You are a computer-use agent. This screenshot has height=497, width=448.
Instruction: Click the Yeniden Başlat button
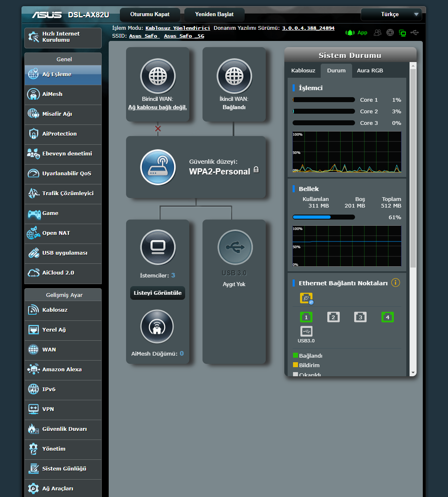point(214,14)
